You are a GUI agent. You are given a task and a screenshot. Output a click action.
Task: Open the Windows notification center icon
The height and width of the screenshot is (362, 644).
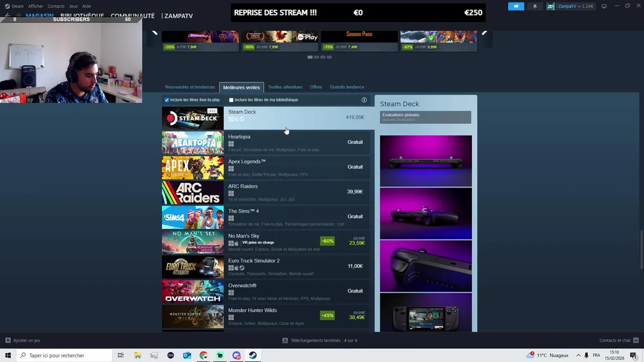tap(633, 355)
